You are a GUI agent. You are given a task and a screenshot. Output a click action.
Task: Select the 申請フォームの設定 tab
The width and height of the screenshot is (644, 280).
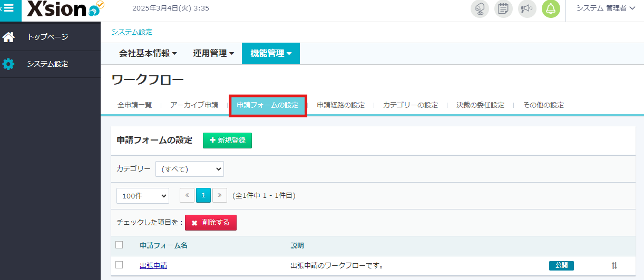[x=268, y=105]
